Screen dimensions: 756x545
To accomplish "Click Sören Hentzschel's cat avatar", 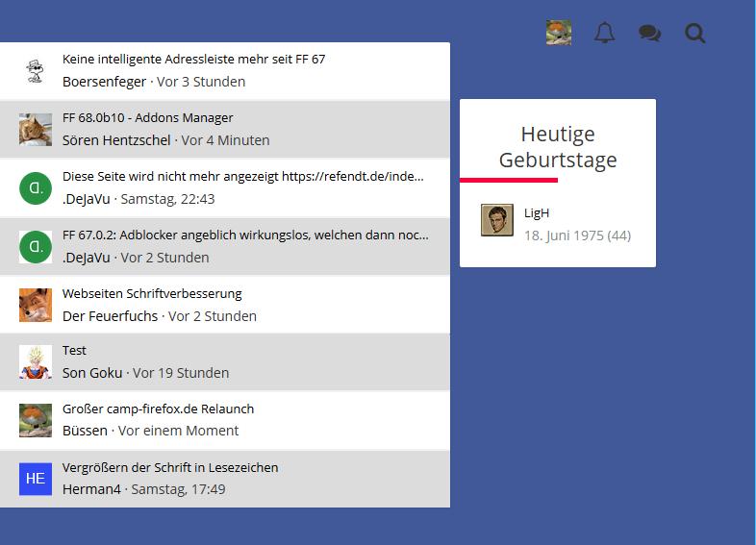I will click(36, 130).
